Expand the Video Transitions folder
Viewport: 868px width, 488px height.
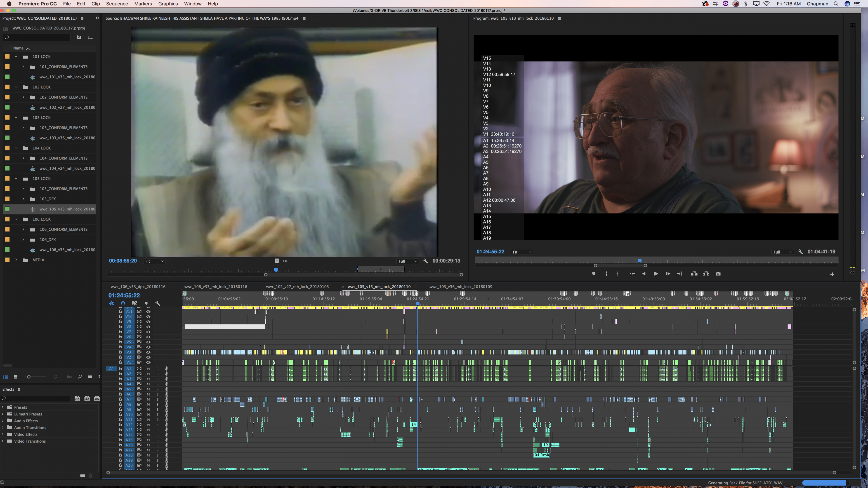(x=3, y=441)
